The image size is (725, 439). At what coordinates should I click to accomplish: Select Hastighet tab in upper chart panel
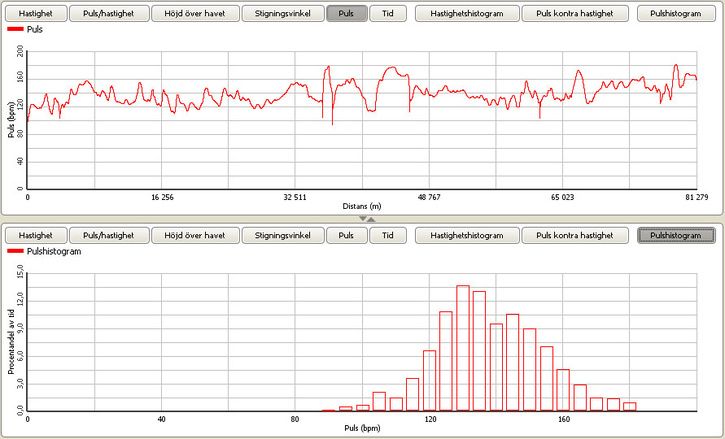[36, 13]
